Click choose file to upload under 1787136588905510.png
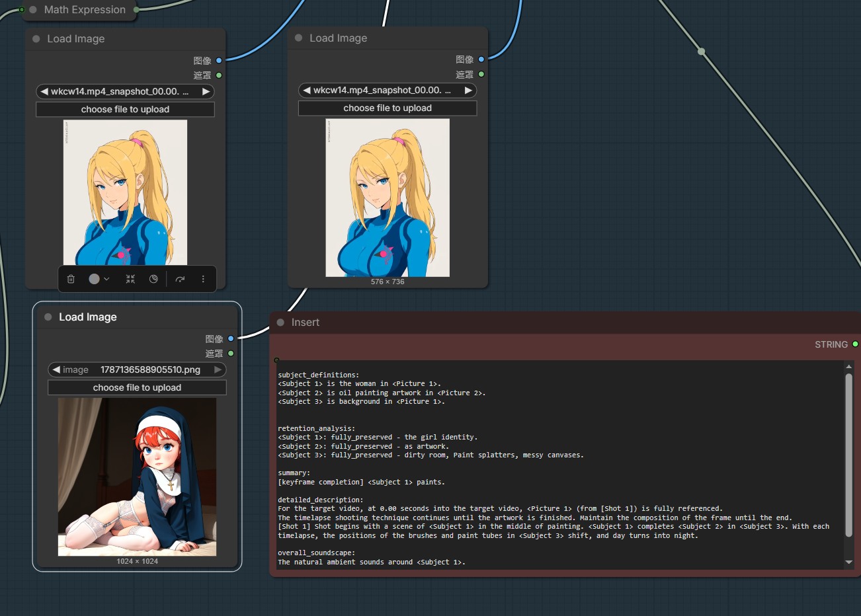 tap(137, 387)
